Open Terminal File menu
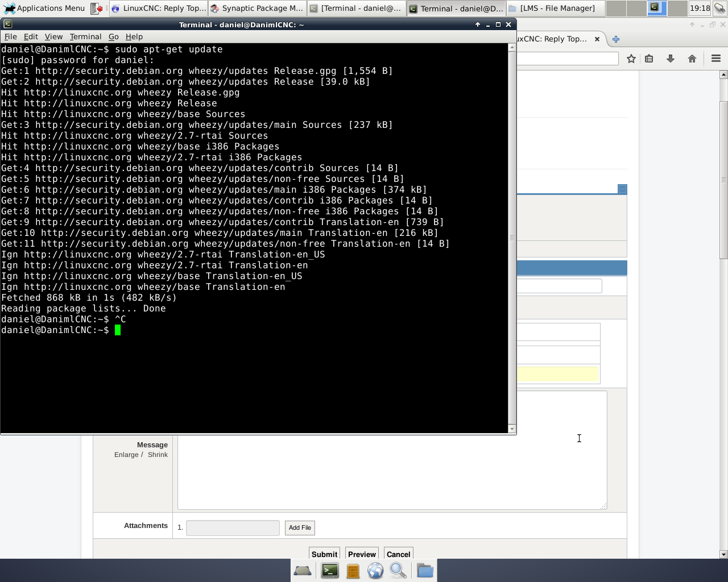 point(10,36)
